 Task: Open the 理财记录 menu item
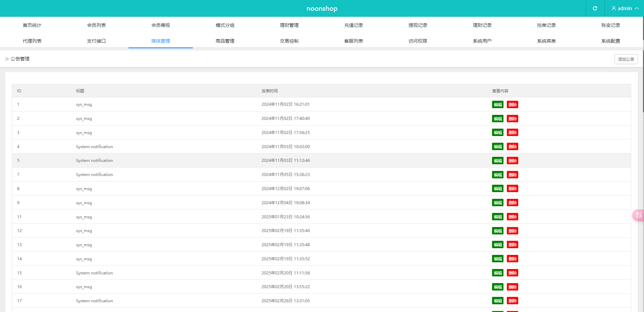click(482, 25)
